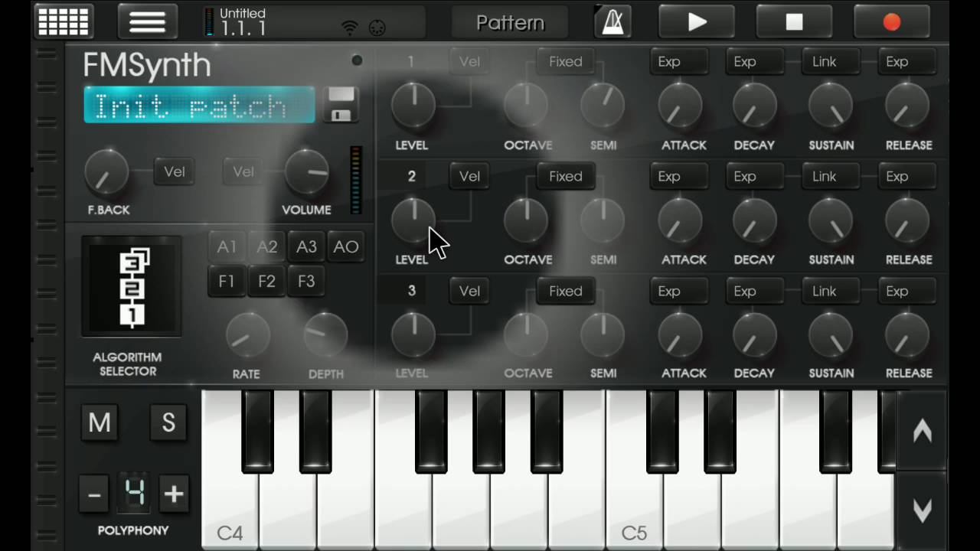Click the F.BACK knob
Viewport: 980px width, 551px height.
point(106,171)
